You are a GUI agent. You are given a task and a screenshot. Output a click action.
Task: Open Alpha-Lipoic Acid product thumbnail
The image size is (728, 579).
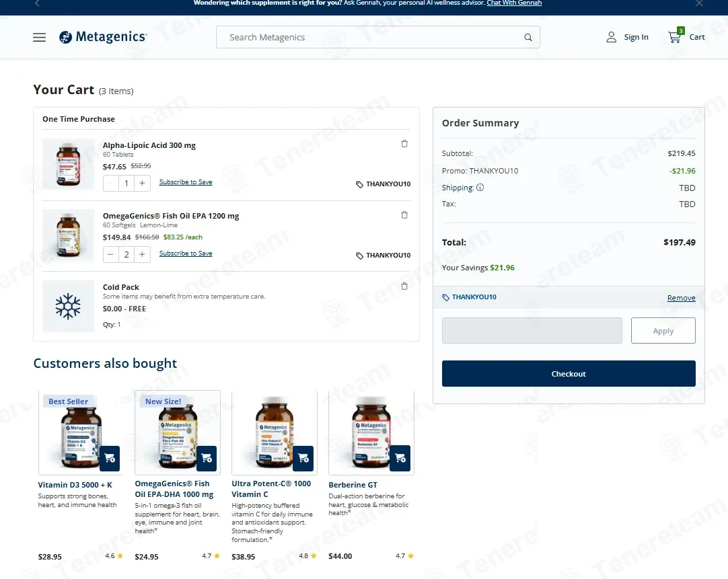[x=68, y=164]
